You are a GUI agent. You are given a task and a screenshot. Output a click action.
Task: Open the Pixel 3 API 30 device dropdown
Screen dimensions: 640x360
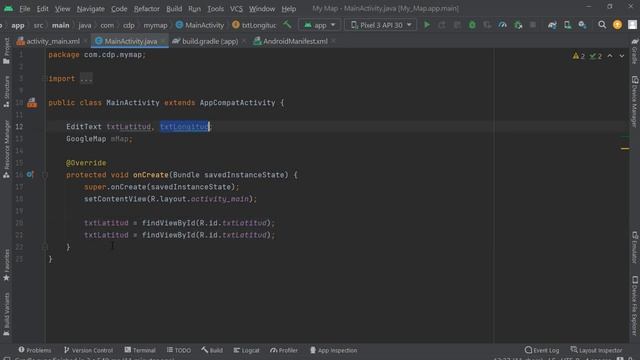point(381,25)
